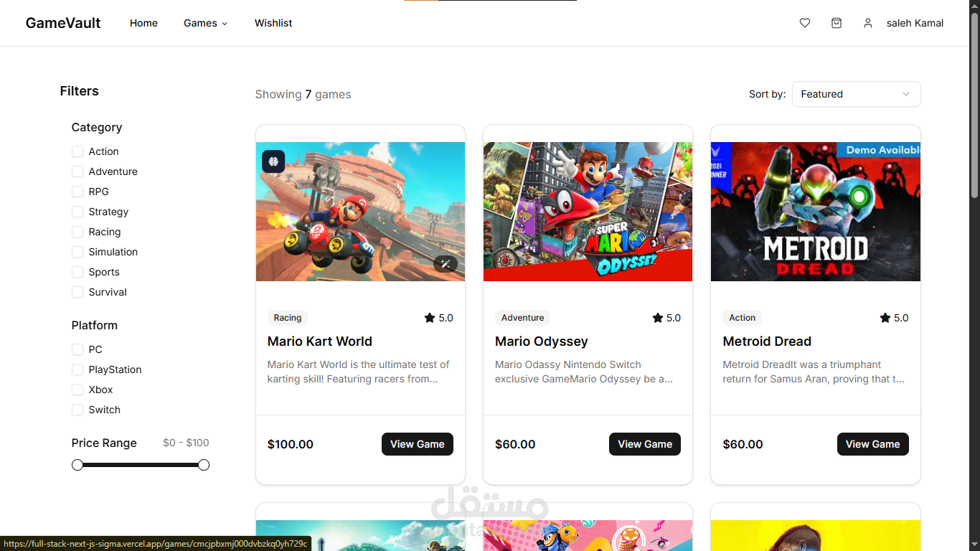Check the PC platform checkbox
Screen dimensions: 980x551
[77, 349]
